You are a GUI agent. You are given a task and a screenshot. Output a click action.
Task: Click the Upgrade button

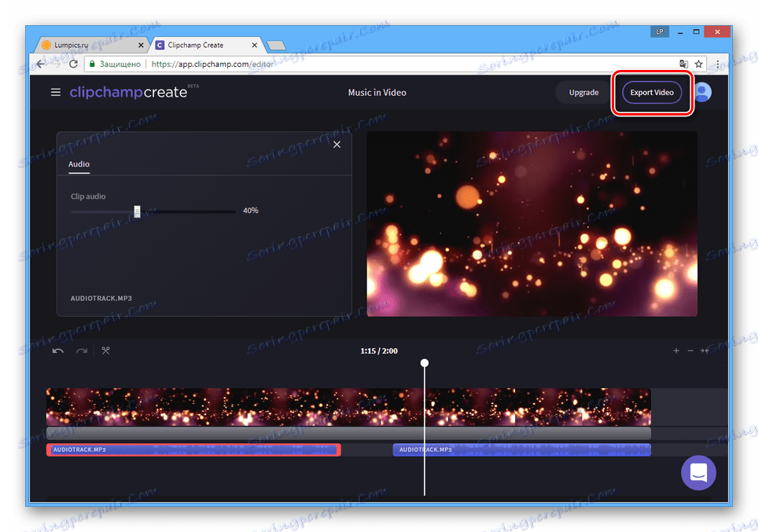tap(583, 92)
